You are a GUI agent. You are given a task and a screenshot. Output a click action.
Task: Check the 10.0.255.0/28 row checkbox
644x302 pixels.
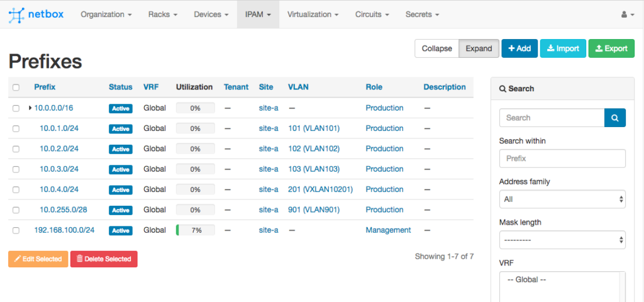pos(16,210)
